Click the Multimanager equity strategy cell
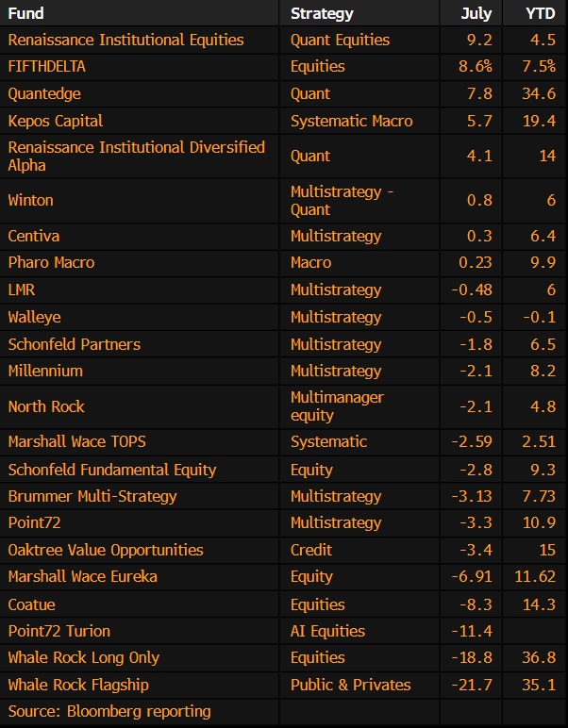 tap(337, 406)
